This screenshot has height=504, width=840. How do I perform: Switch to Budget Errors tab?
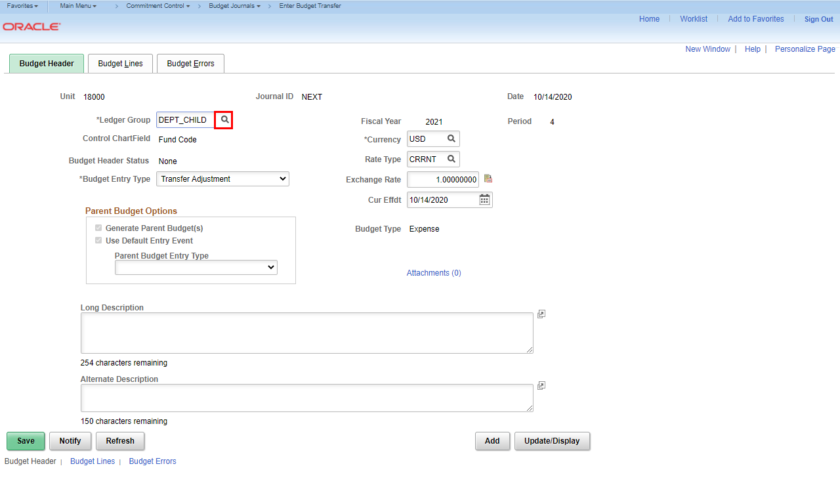(x=190, y=64)
